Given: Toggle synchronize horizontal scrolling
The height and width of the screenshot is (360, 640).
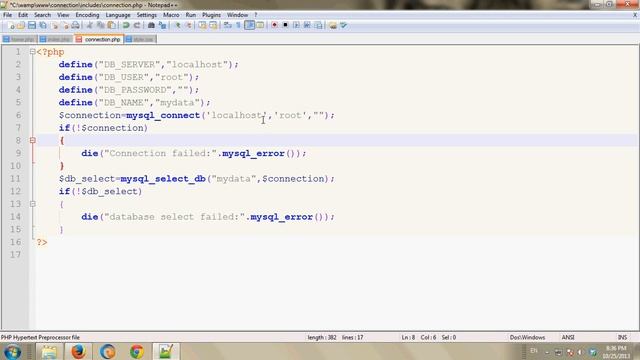Looking at the screenshot, I should 213,25.
